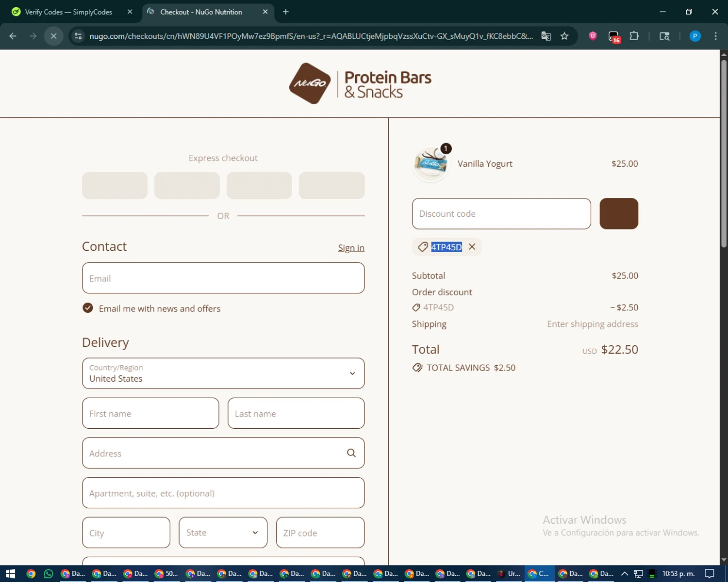Open the taskbar window labeled 50...
The width and height of the screenshot is (728, 582).
pyautogui.click(x=166, y=574)
